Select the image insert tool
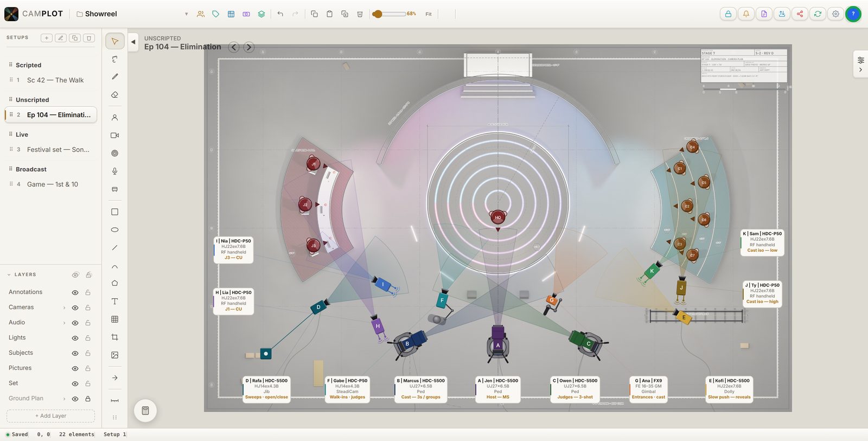 [x=114, y=355]
